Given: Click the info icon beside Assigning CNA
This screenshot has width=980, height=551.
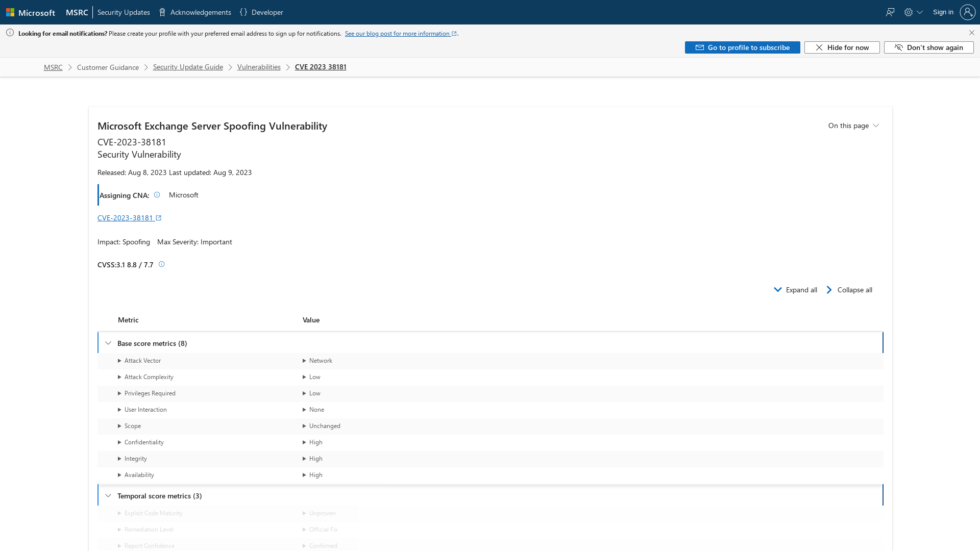Looking at the screenshot, I should 157,195.
